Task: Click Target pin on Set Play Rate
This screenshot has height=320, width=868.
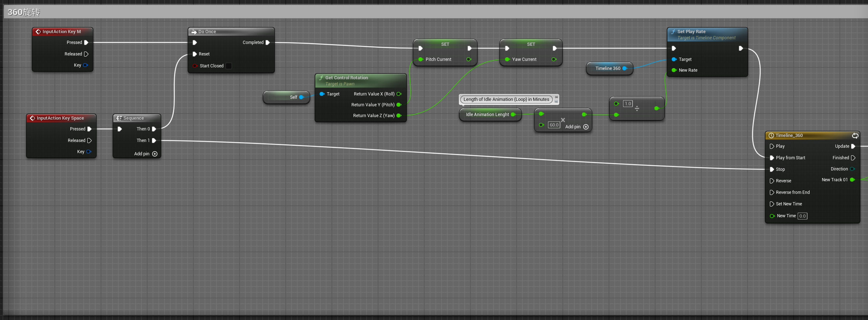Action: pyautogui.click(x=674, y=59)
